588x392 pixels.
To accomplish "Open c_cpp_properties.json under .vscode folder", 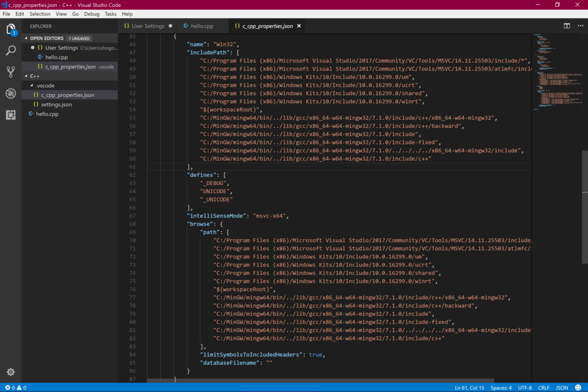I will pos(69,95).
